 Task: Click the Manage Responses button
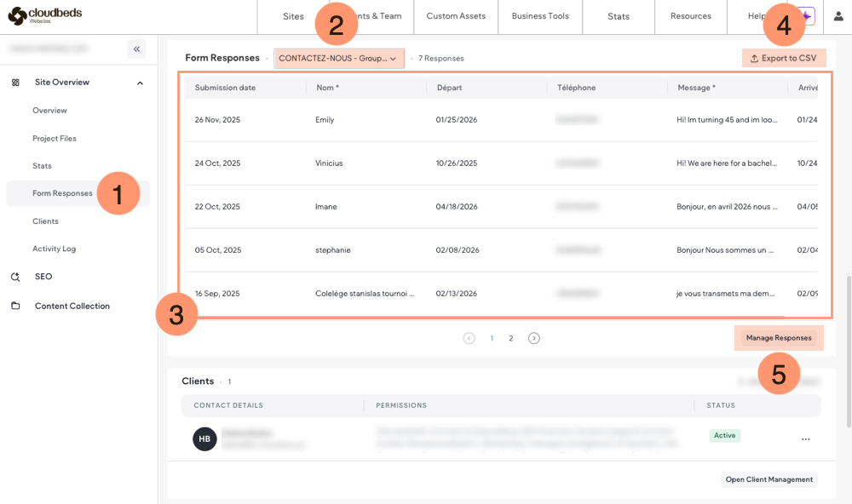click(778, 338)
